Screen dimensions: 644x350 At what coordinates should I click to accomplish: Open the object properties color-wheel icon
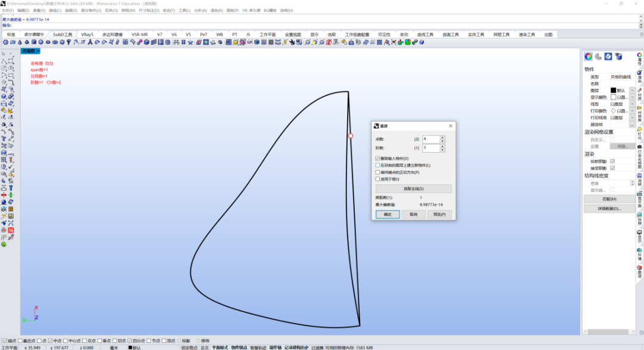click(588, 57)
